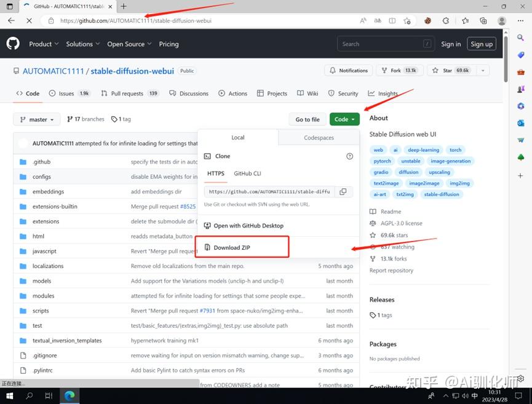Click the sidebar search magnifier icon
532x404 pixels.
coord(520,38)
